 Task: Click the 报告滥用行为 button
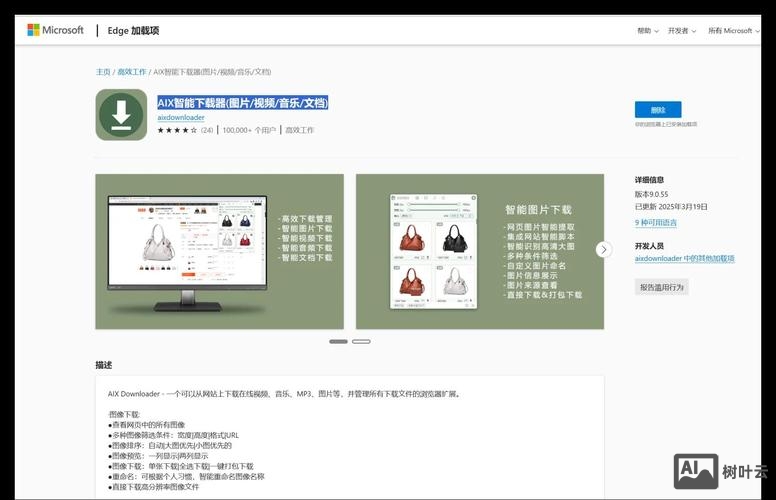(662, 287)
